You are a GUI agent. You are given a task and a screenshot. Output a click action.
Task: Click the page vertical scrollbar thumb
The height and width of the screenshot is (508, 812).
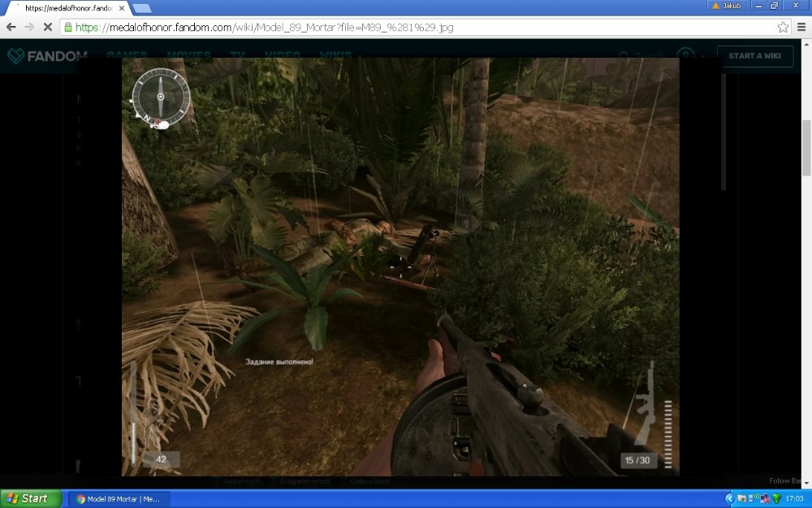[806, 148]
